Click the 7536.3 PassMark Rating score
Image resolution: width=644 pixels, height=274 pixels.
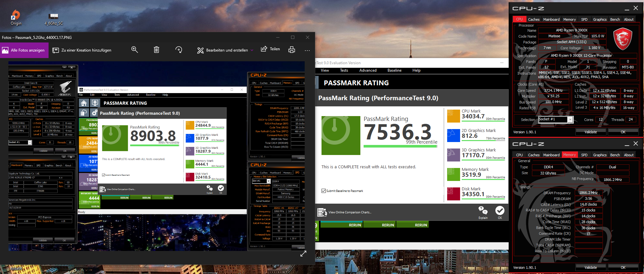[x=398, y=132]
